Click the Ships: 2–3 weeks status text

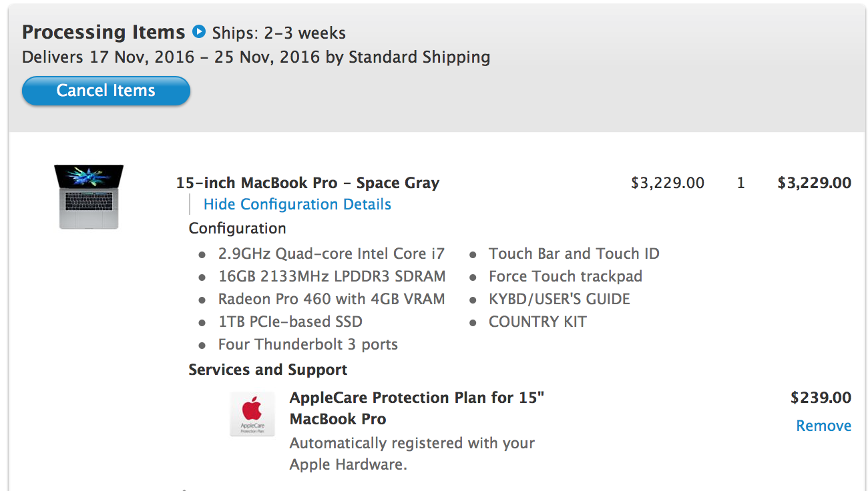coord(279,33)
